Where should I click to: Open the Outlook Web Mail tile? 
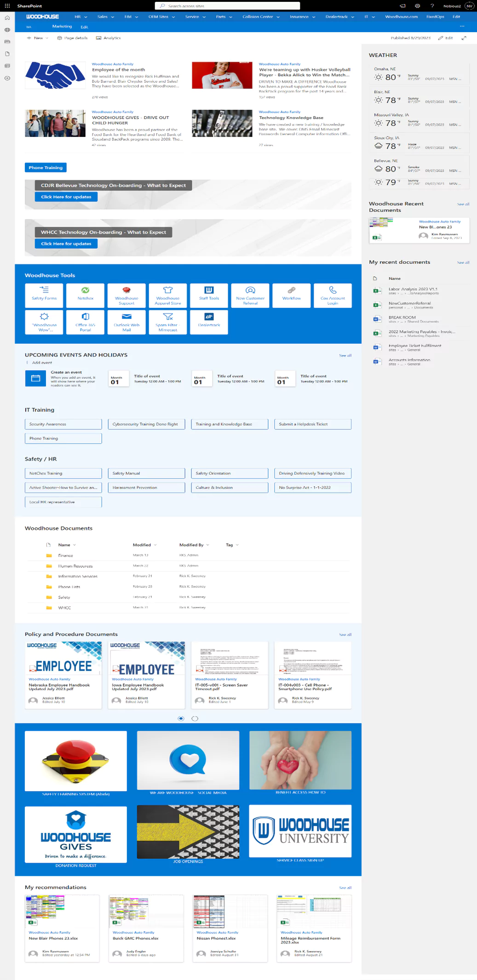click(x=126, y=322)
